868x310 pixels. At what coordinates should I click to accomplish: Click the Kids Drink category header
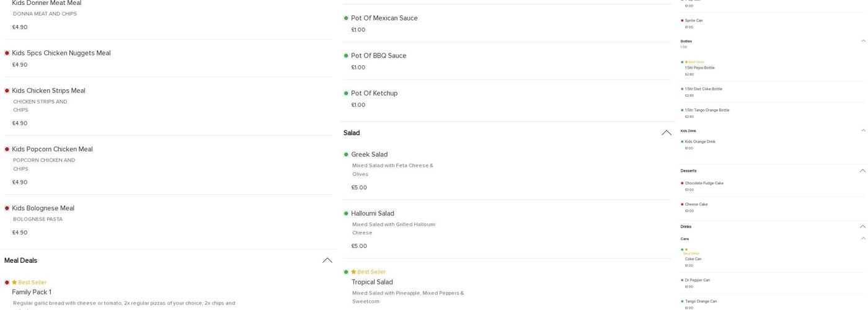coord(688,131)
